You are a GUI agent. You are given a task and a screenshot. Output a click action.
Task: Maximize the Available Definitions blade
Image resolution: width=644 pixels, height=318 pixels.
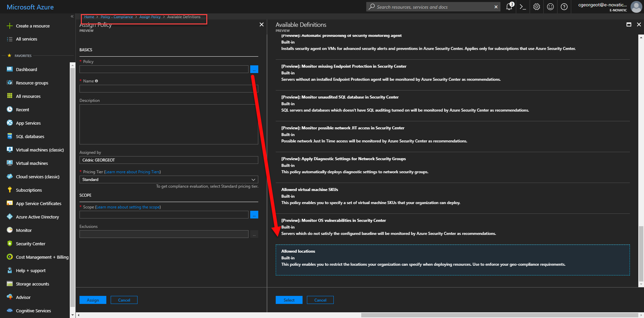point(629,24)
